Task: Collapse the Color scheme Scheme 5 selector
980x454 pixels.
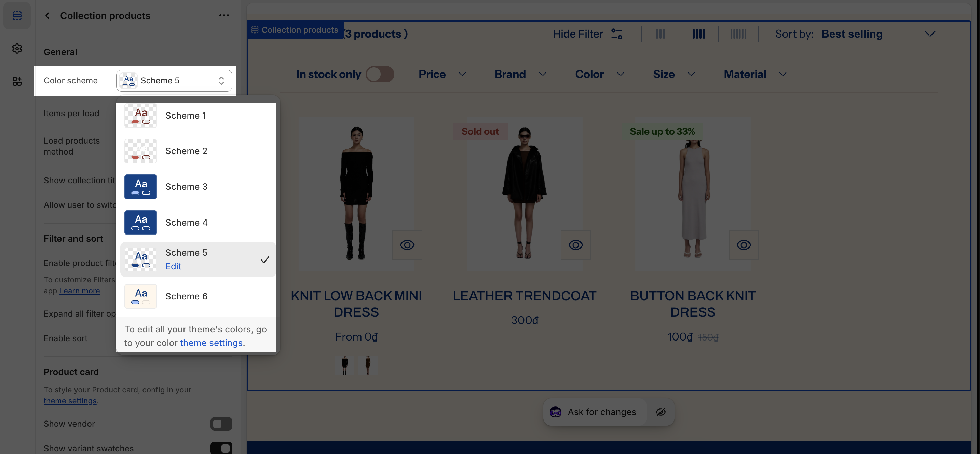Action: tap(174, 81)
